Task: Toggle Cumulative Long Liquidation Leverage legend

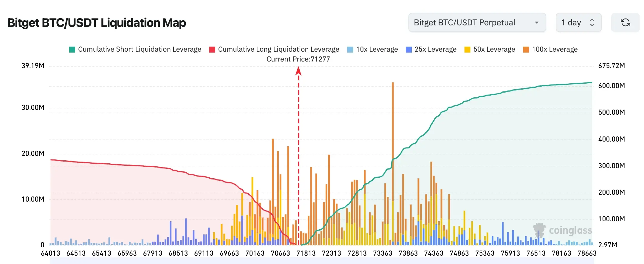Action: pyautogui.click(x=274, y=49)
